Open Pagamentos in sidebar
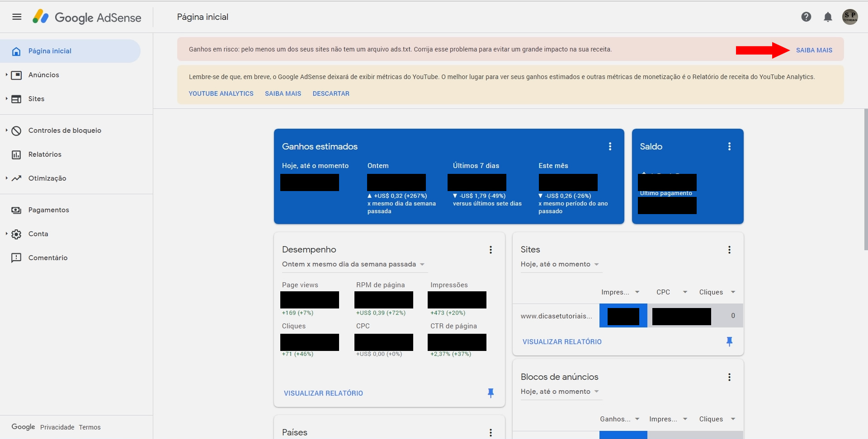Viewport: 868px width, 439px height. coord(48,210)
